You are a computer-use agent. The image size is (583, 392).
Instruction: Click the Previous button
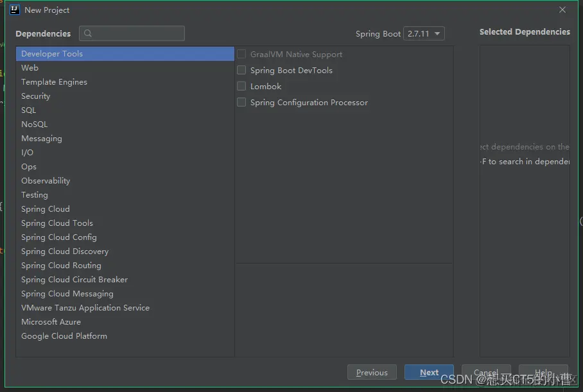[x=372, y=372]
